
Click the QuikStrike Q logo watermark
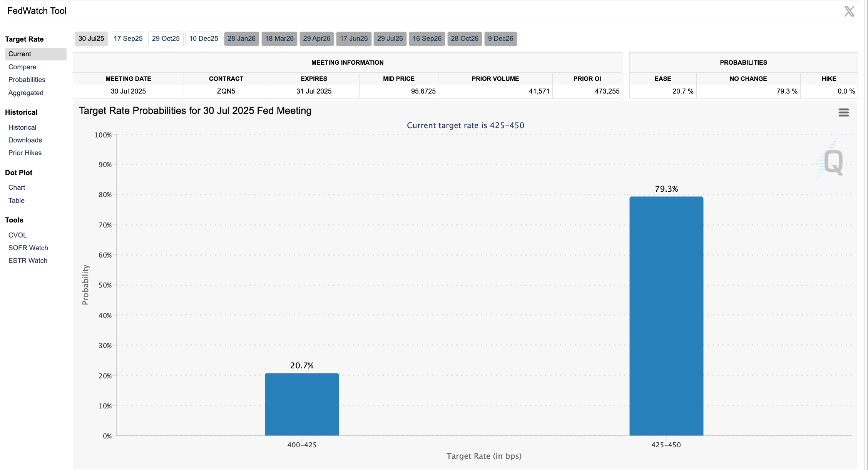tap(833, 162)
